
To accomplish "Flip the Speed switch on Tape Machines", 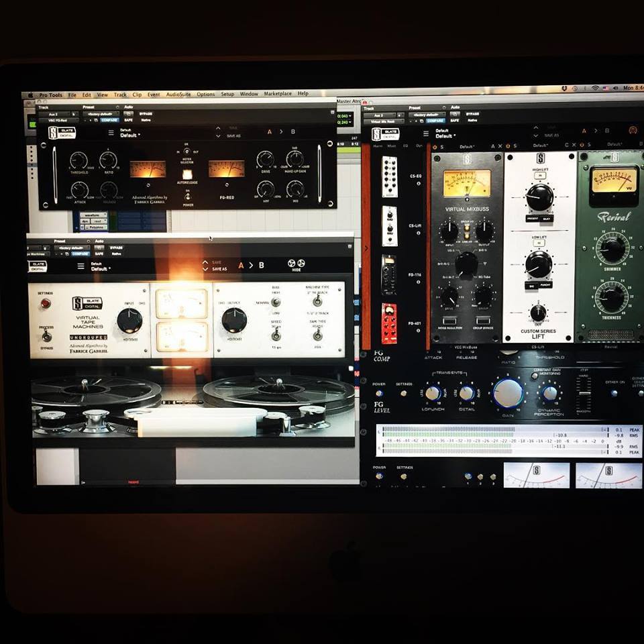I will (276, 335).
